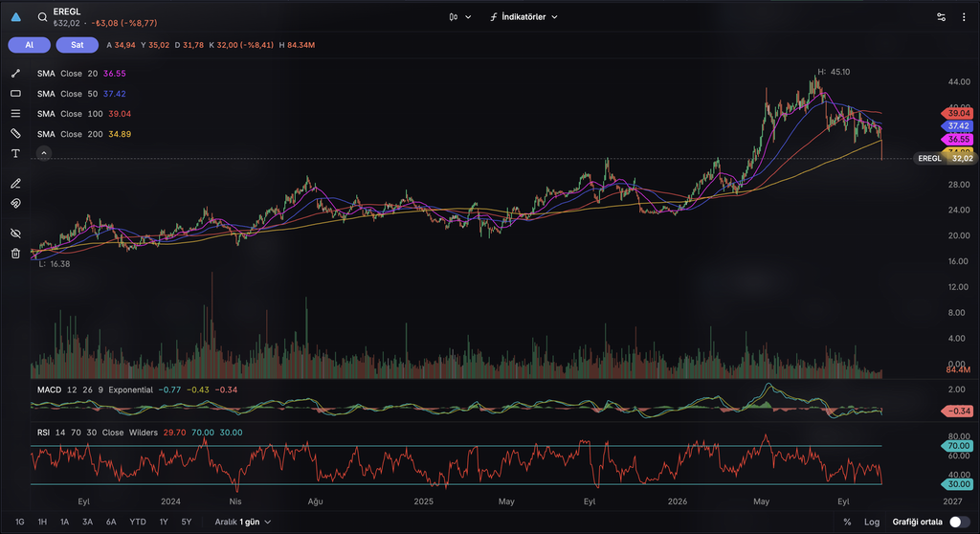Select the 1H time range
Screen dimensions: 980x534
tap(42, 522)
